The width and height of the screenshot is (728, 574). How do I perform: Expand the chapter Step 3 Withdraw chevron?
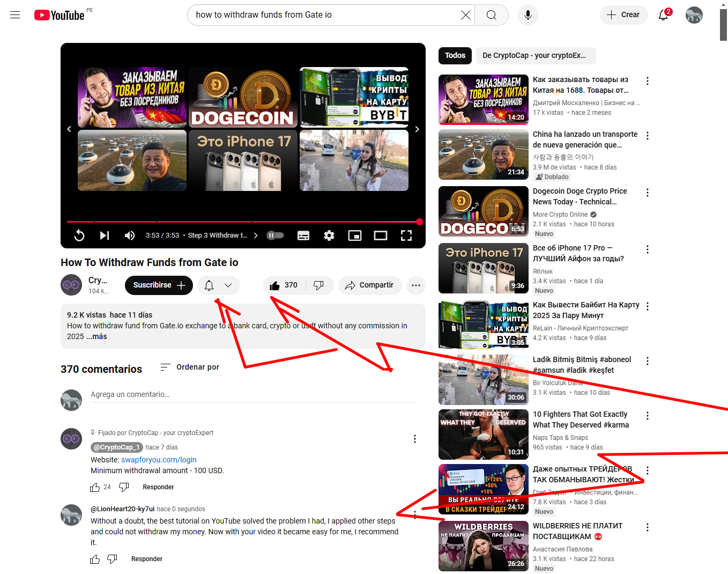click(x=256, y=235)
